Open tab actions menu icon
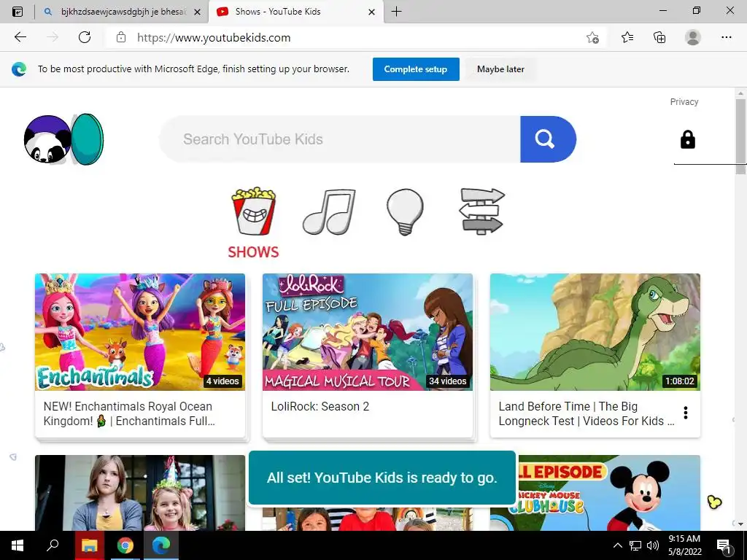Screen dimensions: 747x560 click(18, 12)
